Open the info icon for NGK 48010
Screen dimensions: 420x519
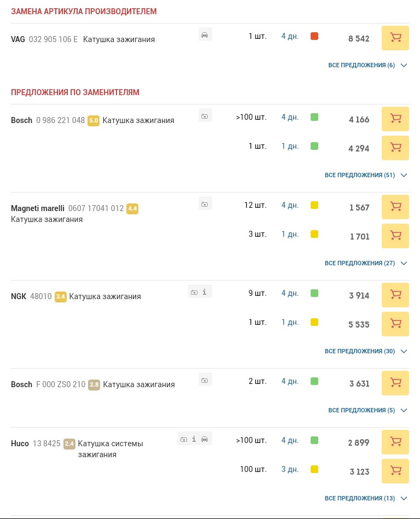coord(205,292)
